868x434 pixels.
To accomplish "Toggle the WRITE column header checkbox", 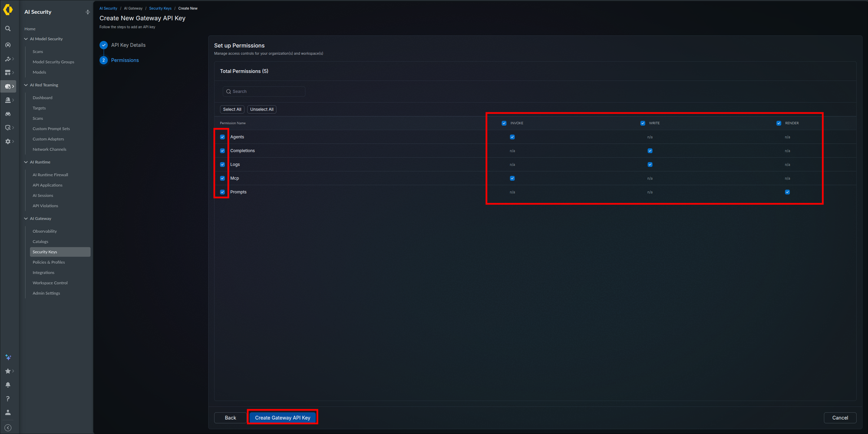I will (643, 123).
